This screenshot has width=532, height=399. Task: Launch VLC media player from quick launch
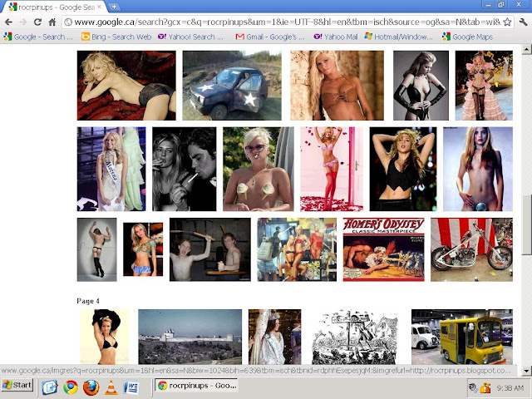[111, 387]
